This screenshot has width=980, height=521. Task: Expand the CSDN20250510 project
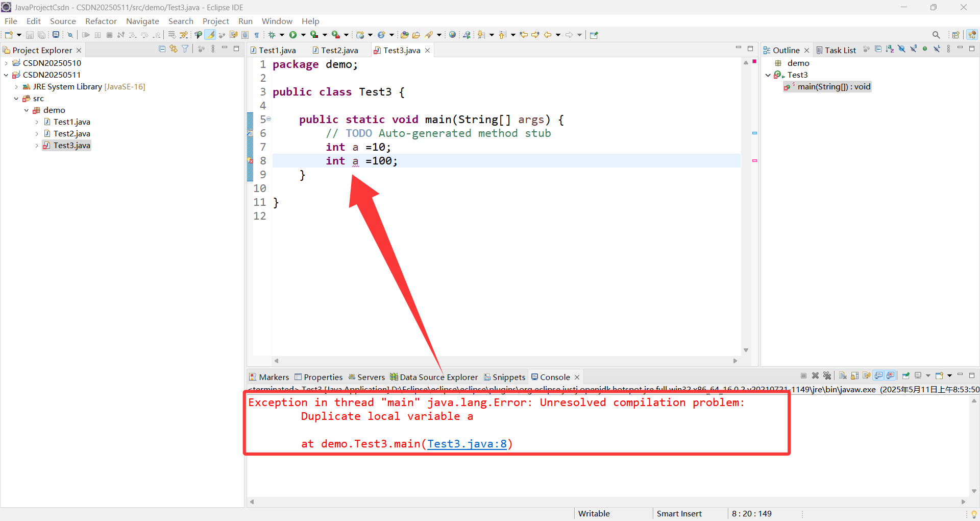point(6,63)
